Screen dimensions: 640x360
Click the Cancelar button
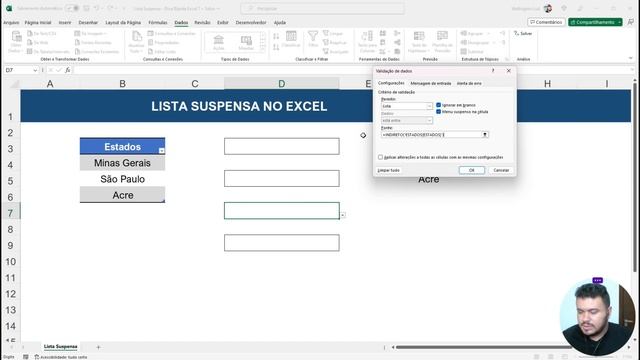coord(501,170)
